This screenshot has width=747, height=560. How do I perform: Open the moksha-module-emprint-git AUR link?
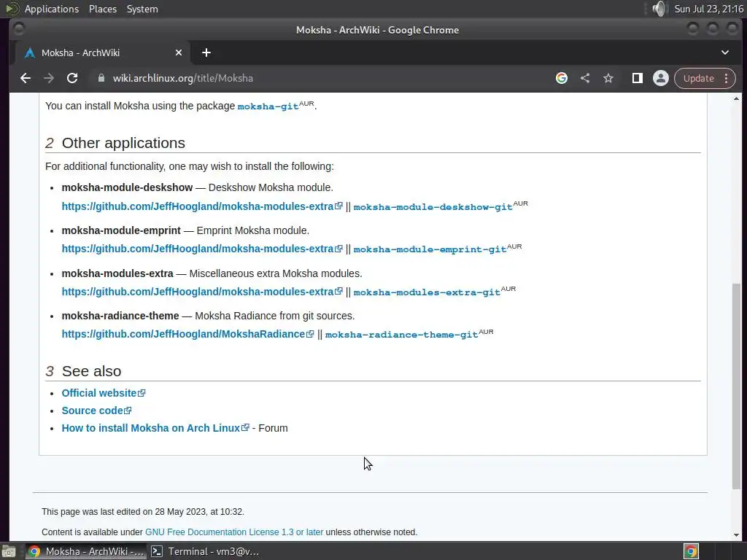pyautogui.click(x=430, y=249)
